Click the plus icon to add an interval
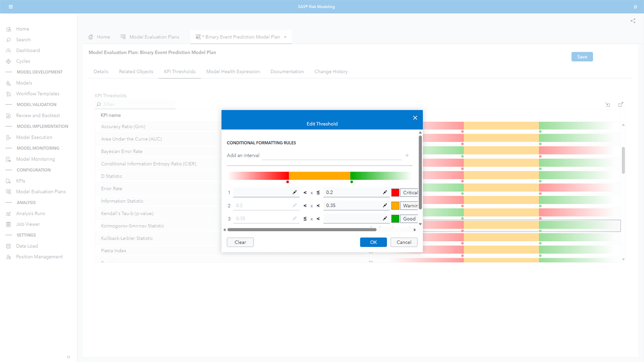This screenshot has height=362, width=644. [x=407, y=155]
